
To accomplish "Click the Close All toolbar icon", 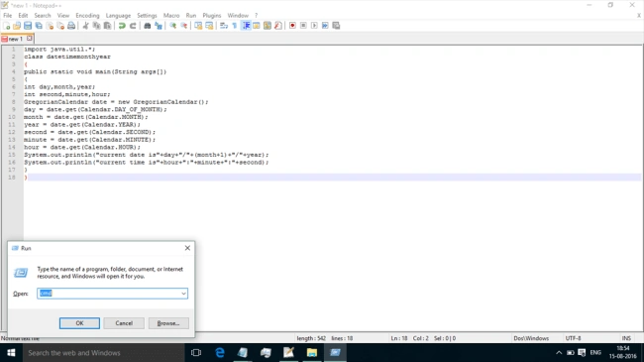I will 60,26.
